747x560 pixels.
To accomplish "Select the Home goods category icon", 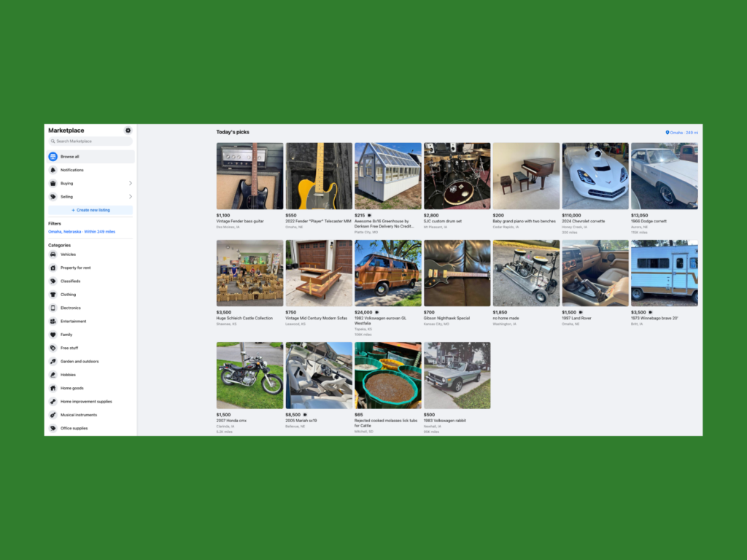I will [53, 388].
